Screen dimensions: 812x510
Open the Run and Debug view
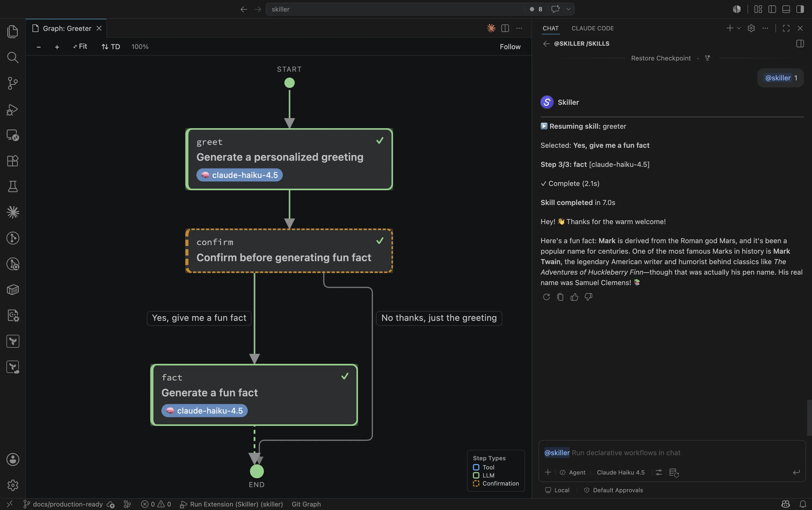tap(13, 109)
